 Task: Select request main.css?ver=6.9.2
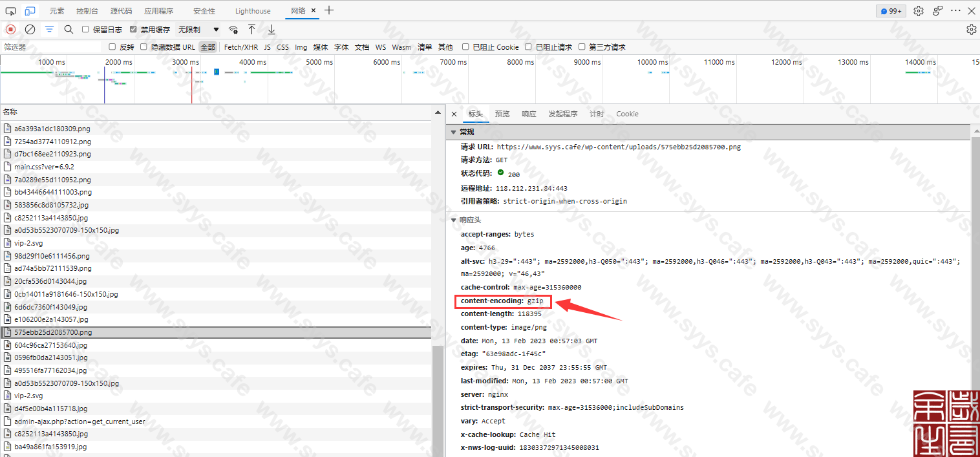tap(216, 167)
